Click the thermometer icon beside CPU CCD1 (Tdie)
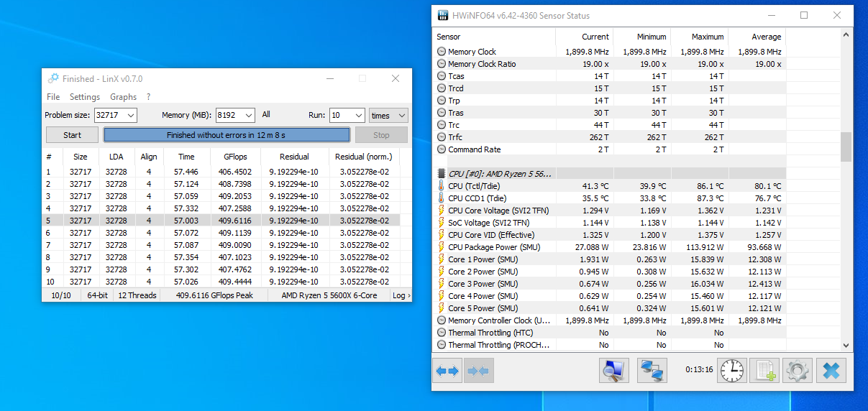This screenshot has width=868, height=411. 442,198
